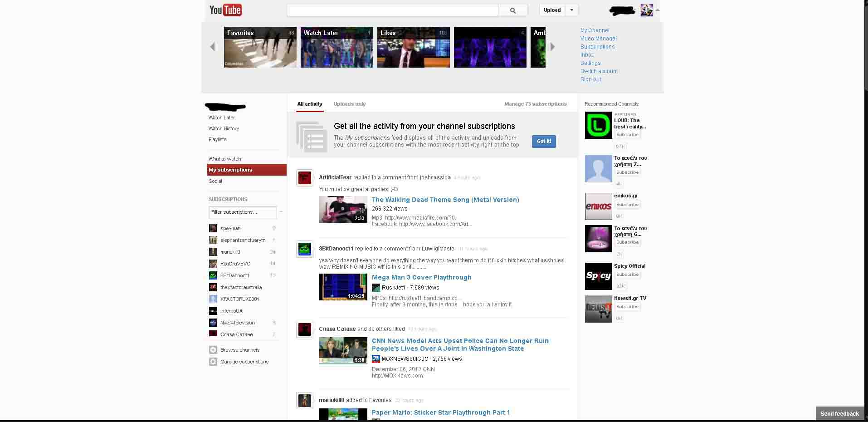Open the account menu Settings link
The width and height of the screenshot is (868, 422).
click(590, 63)
